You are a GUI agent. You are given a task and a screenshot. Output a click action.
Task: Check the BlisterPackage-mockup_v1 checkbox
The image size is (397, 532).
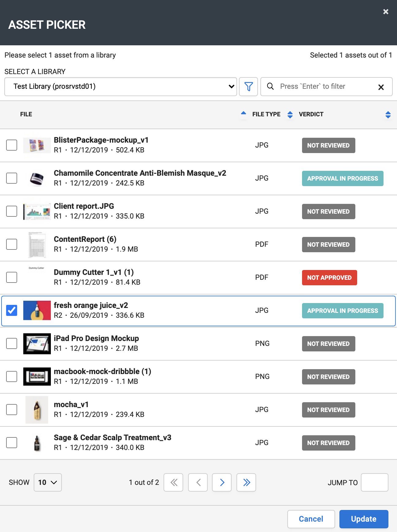click(12, 145)
